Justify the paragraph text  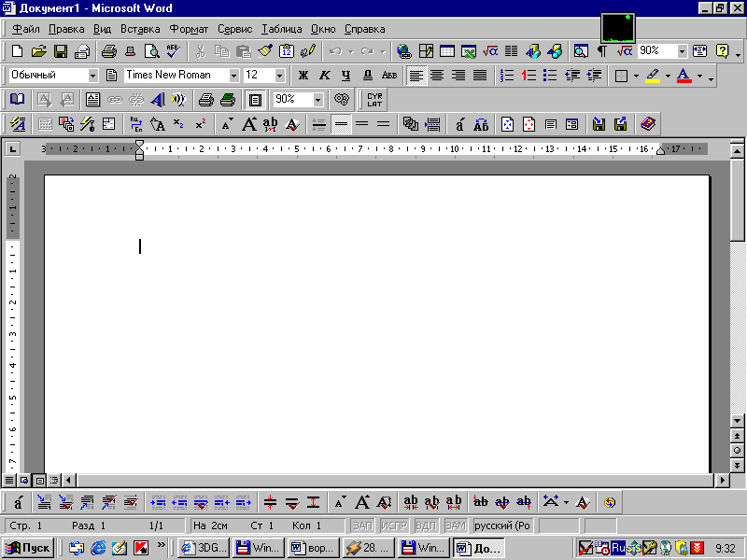tap(480, 76)
